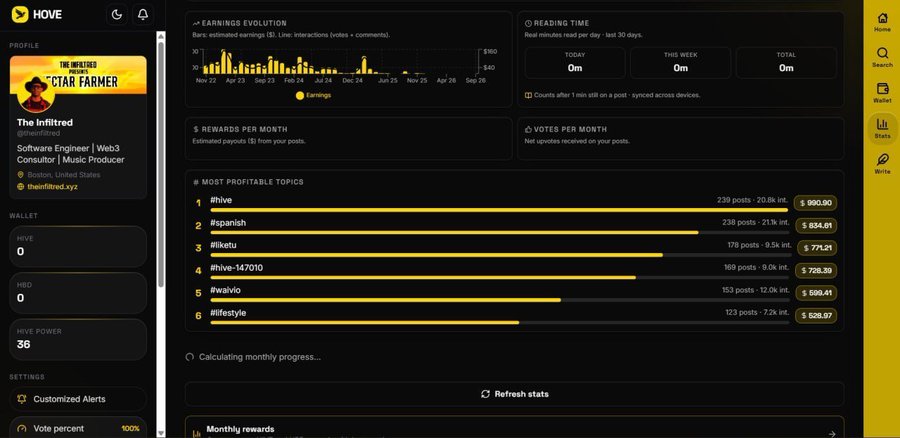Click the Boston, United States location

[x=64, y=175]
